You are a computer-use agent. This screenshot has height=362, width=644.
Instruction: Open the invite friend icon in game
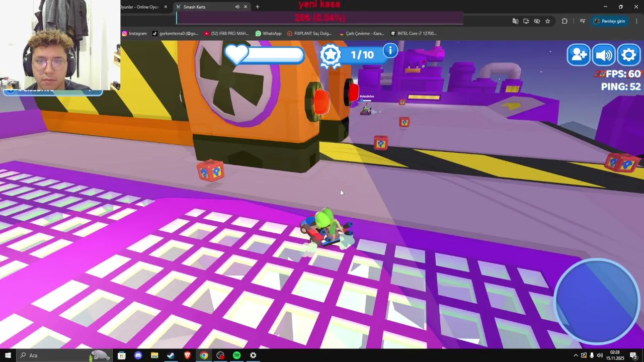coord(579,55)
